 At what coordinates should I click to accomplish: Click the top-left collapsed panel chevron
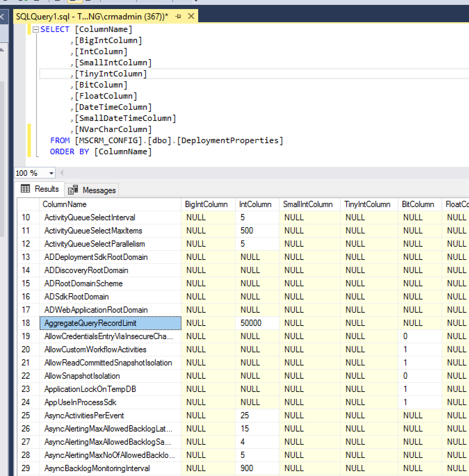click(3, 17)
